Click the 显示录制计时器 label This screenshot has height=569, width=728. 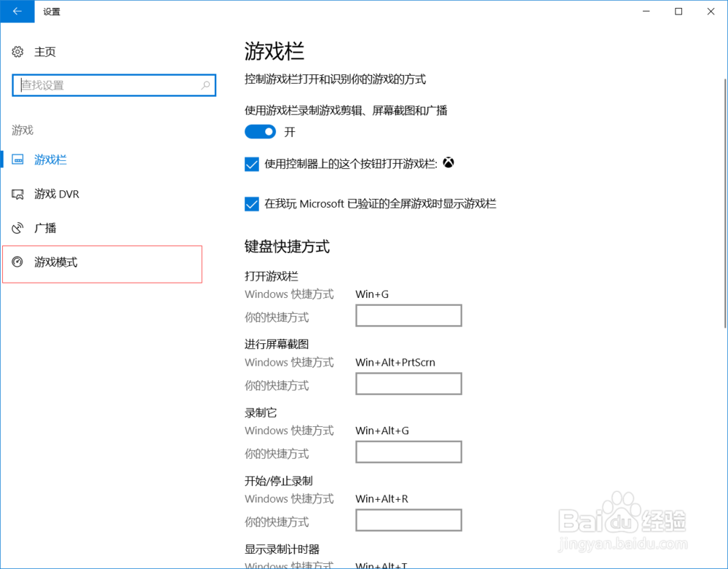pos(282,549)
